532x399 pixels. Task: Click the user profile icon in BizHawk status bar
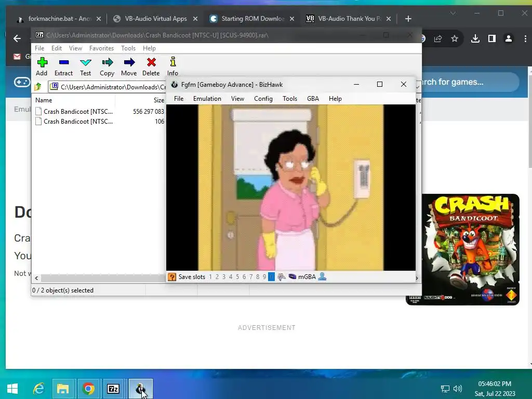pyautogui.click(x=322, y=277)
